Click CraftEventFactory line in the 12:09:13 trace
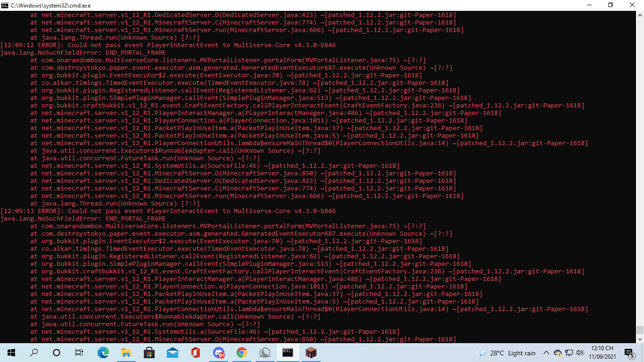 point(307,271)
